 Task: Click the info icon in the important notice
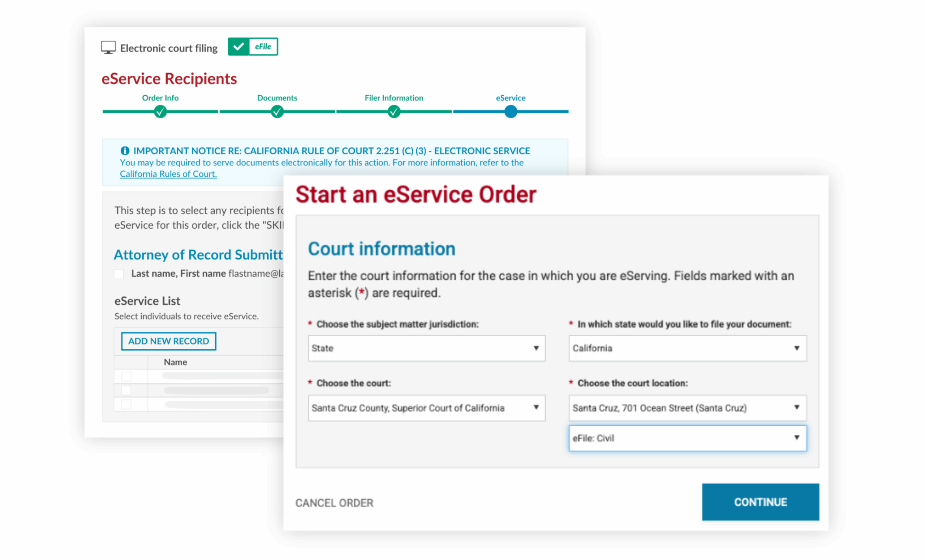(x=125, y=151)
